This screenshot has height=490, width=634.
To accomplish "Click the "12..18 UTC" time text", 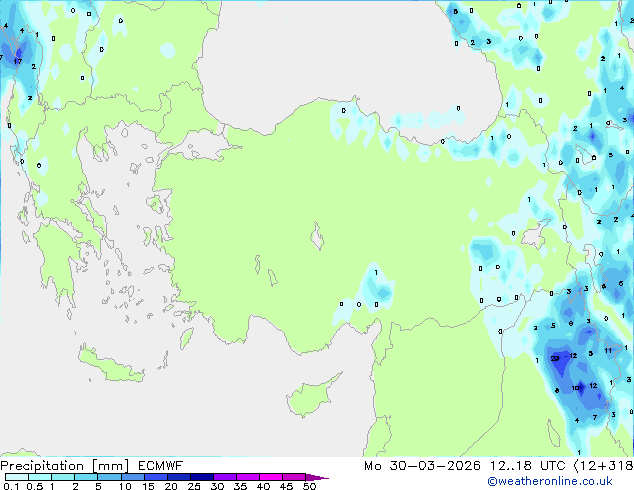I will (527, 466).
